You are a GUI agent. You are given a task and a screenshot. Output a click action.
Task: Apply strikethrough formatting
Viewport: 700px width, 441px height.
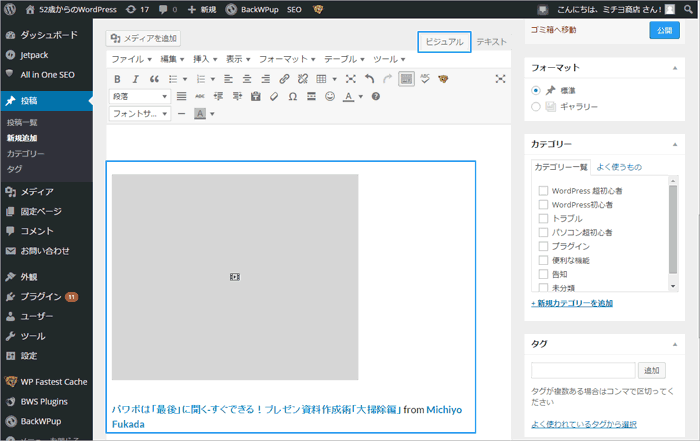click(200, 96)
